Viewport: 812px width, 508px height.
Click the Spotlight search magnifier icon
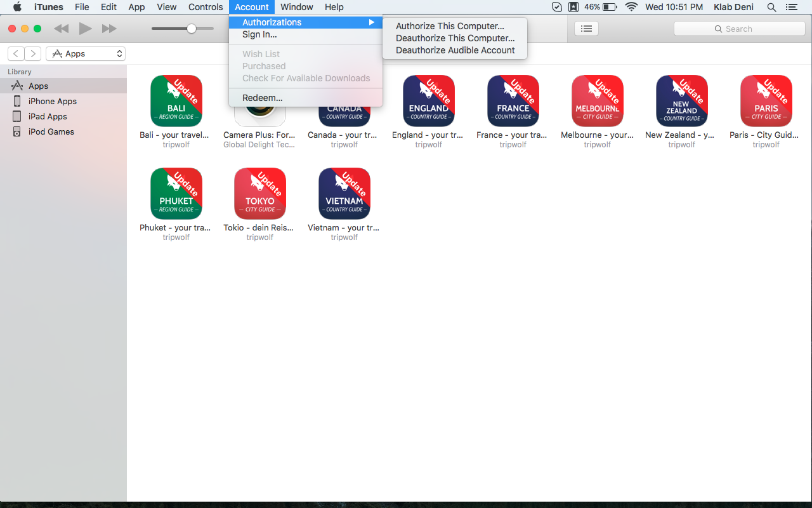tap(771, 7)
